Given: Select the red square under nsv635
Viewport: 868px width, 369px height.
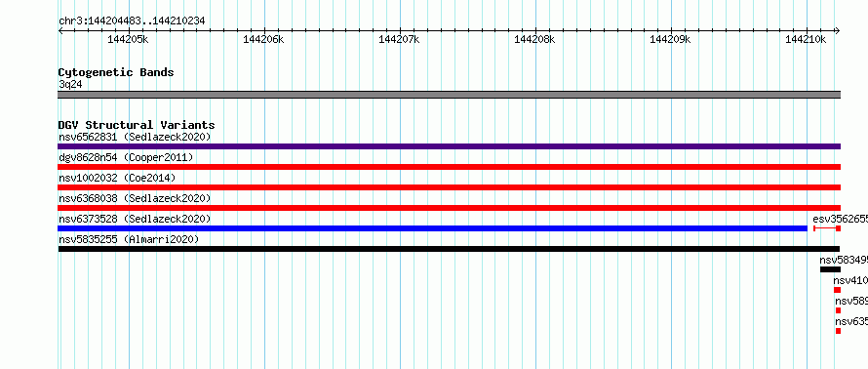Looking at the screenshot, I should coord(838,331).
